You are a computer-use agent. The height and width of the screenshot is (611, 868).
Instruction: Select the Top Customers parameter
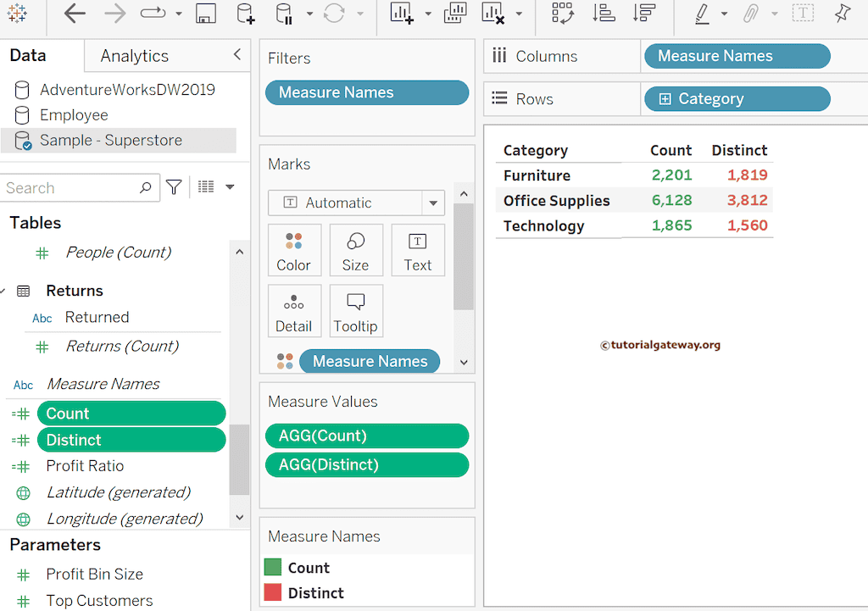click(99, 601)
